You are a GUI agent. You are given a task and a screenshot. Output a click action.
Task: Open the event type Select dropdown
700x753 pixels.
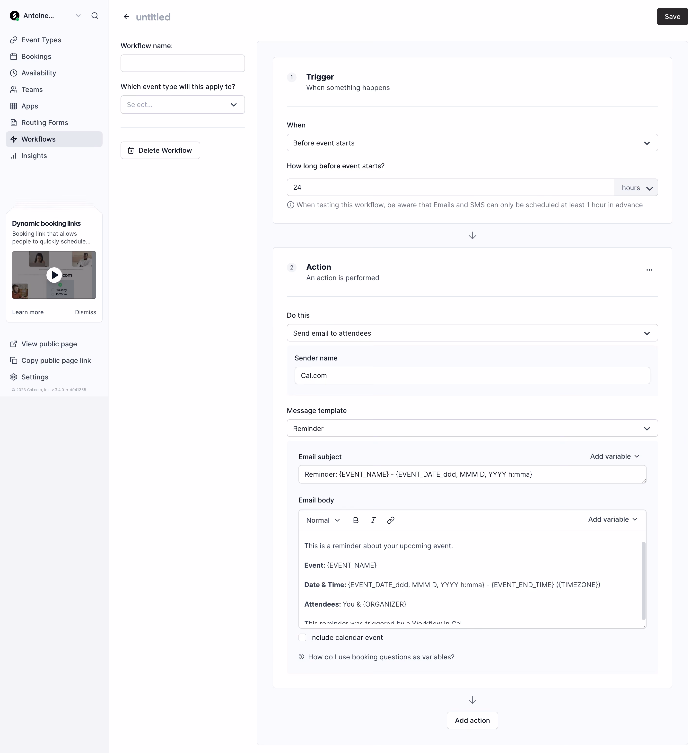click(183, 105)
